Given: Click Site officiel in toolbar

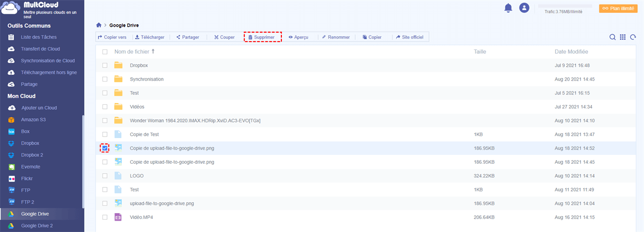Looking at the screenshot, I should click(409, 37).
